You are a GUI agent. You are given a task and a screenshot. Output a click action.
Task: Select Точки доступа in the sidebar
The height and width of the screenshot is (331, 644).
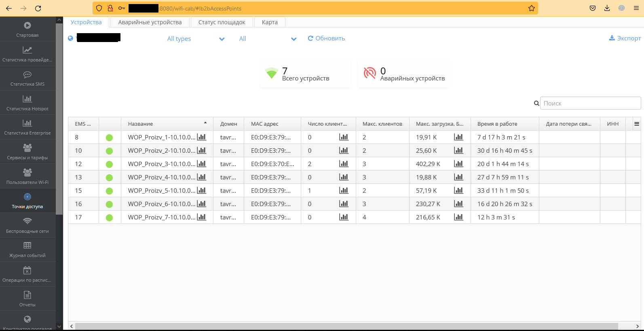[x=27, y=201]
